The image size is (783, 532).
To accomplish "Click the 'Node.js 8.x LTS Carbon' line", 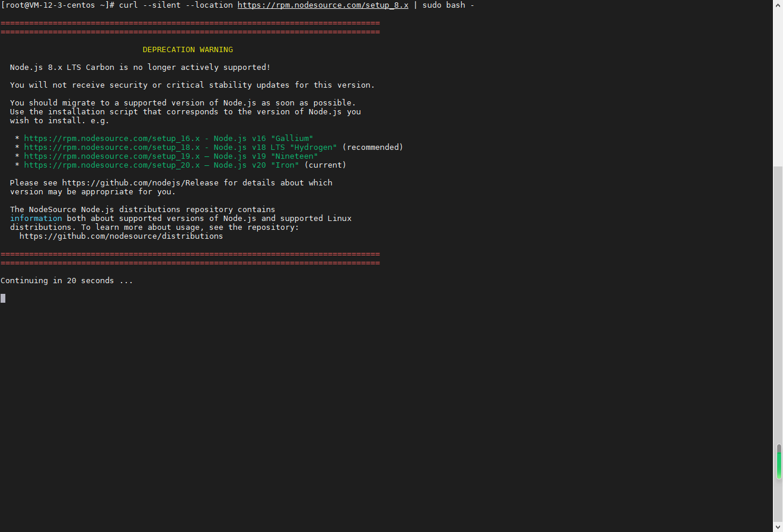I will click(140, 67).
